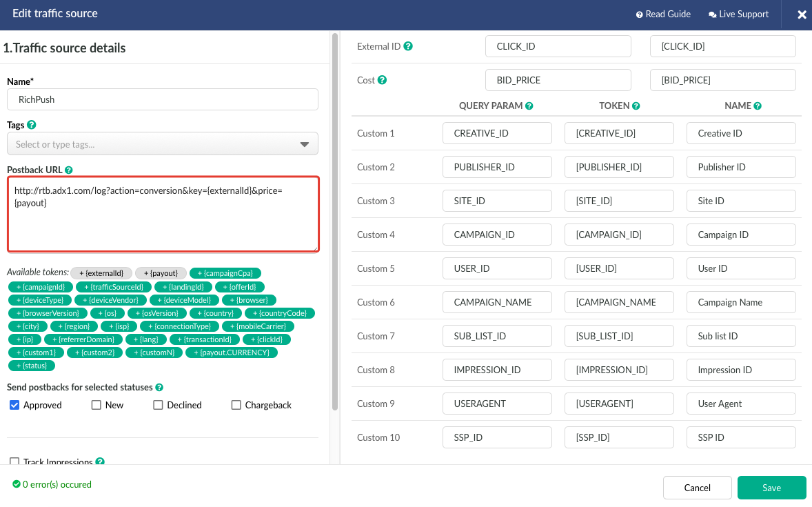Click Save button
The width and height of the screenshot is (812, 507).
[x=771, y=488]
